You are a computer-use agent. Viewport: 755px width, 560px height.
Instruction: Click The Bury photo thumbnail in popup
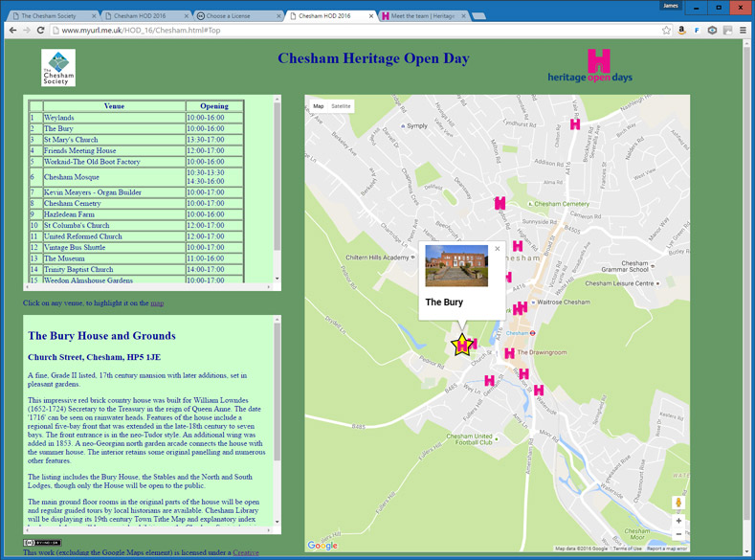coord(456,266)
